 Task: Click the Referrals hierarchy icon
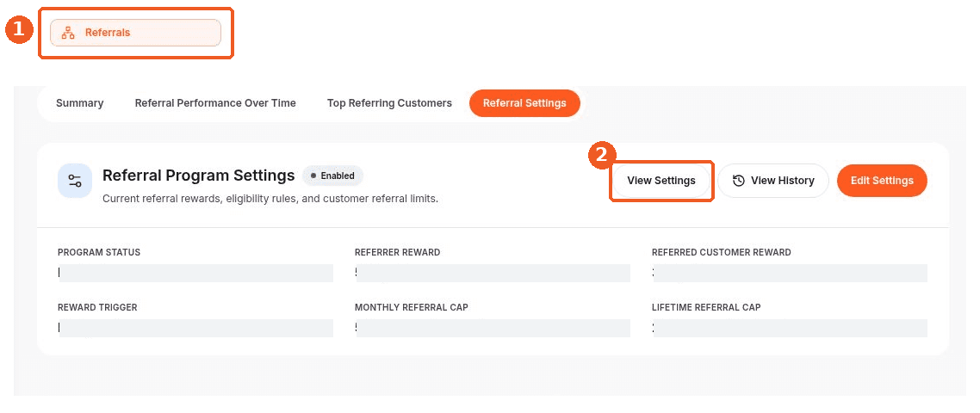coord(68,33)
